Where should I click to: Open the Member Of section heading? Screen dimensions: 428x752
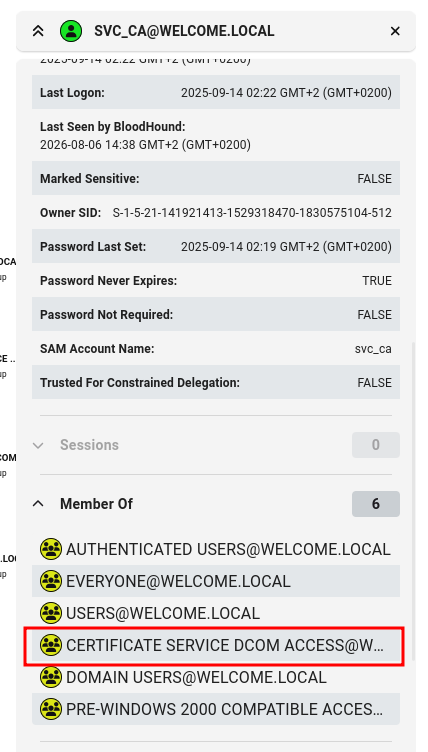[96, 504]
